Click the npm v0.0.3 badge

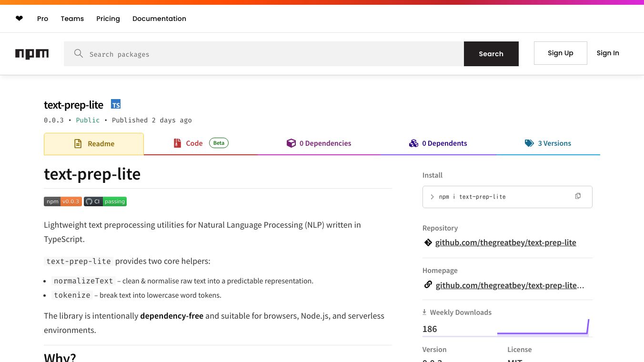pyautogui.click(x=63, y=201)
